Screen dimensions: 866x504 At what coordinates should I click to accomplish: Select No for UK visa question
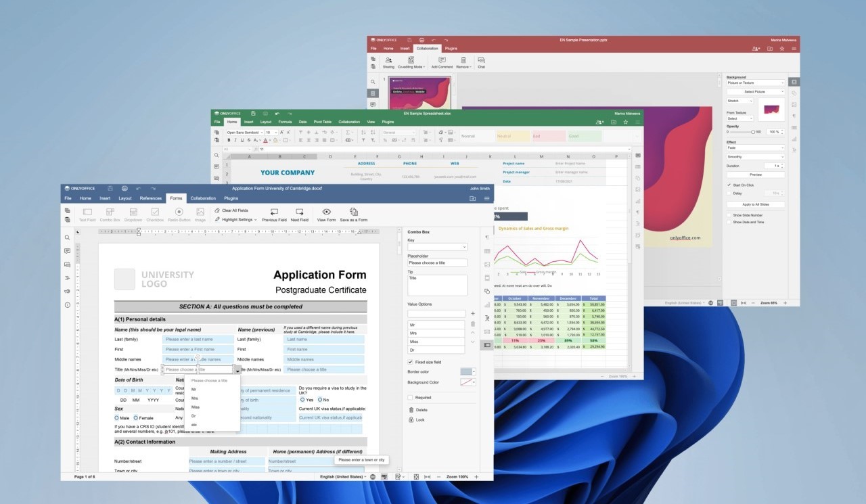pos(319,400)
